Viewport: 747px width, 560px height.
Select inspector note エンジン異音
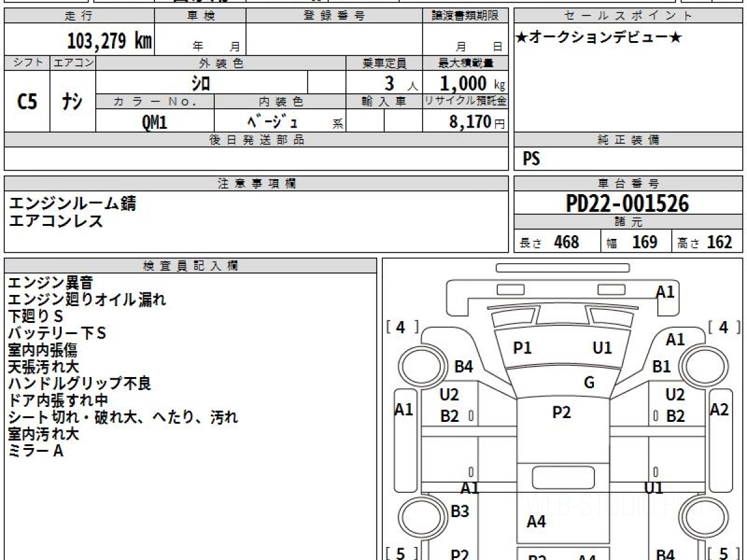[x=50, y=283]
